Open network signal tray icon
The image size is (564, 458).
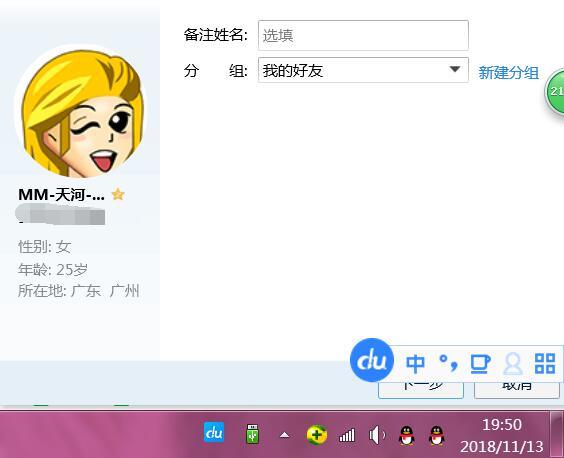347,435
